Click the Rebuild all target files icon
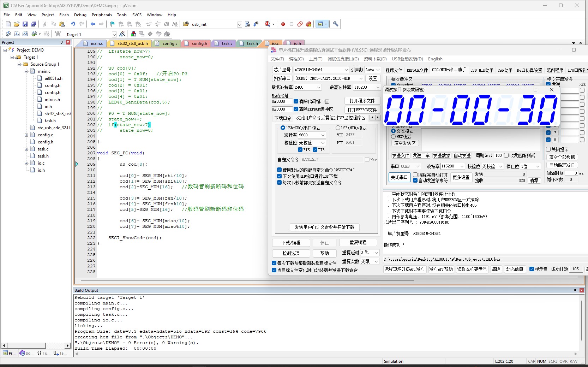 coord(25,34)
